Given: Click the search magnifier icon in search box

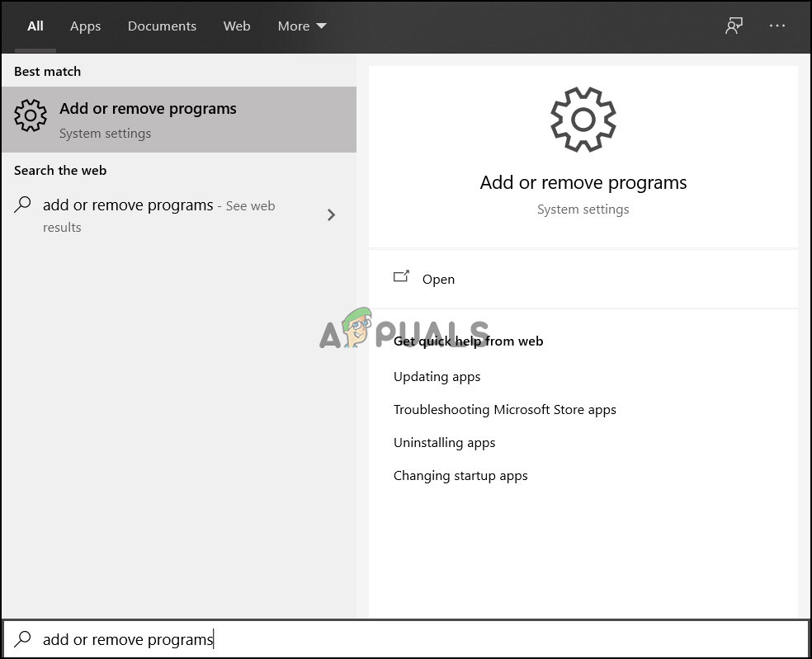Looking at the screenshot, I should pos(23,639).
